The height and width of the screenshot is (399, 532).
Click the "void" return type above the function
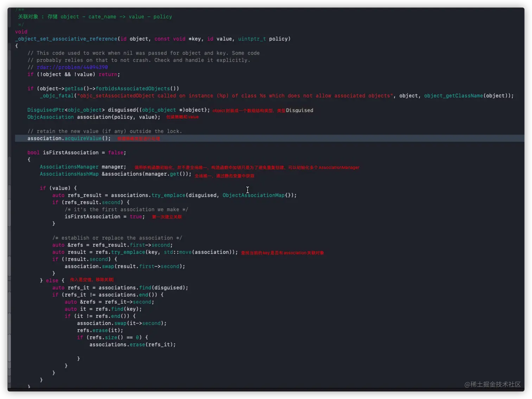click(21, 32)
